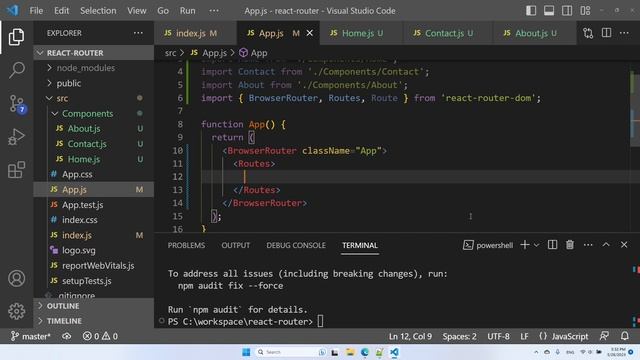
Task: Click Synchronize Changes cloud icon in status bar
Action: pos(66,336)
